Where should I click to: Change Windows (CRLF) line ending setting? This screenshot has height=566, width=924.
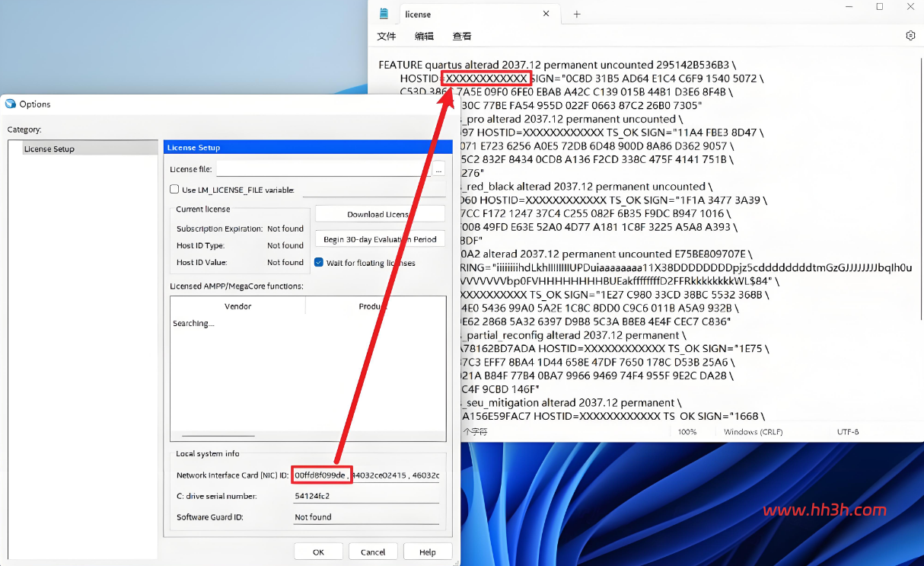pos(752,432)
